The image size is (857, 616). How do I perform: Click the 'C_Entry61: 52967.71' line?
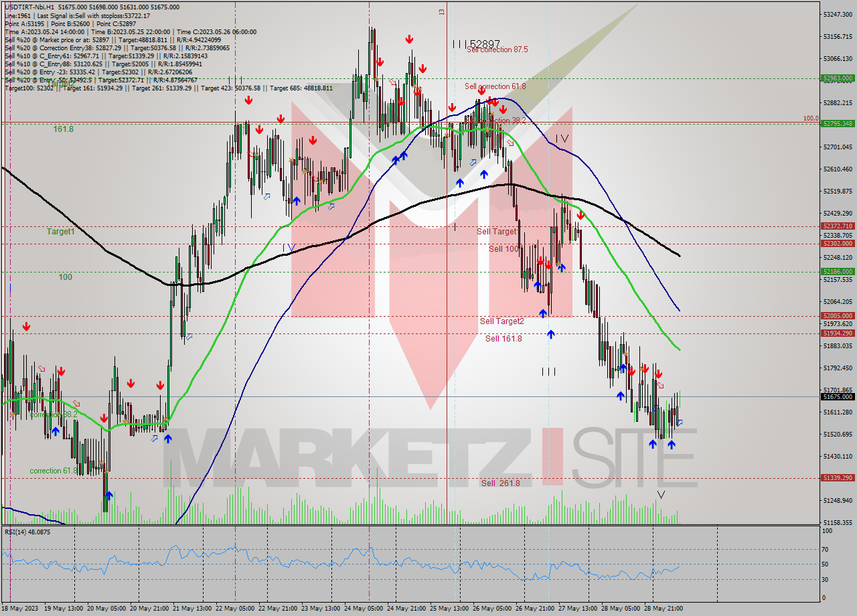click(x=106, y=56)
